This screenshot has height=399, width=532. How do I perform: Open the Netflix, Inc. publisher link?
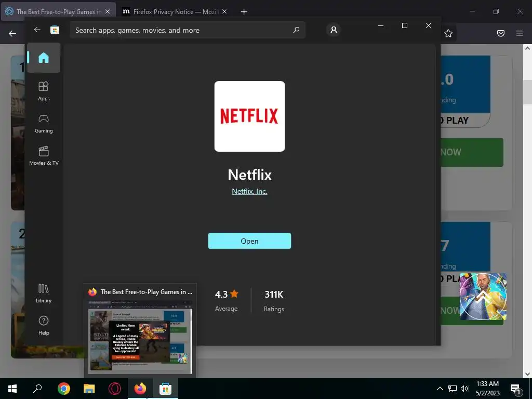pyautogui.click(x=249, y=191)
